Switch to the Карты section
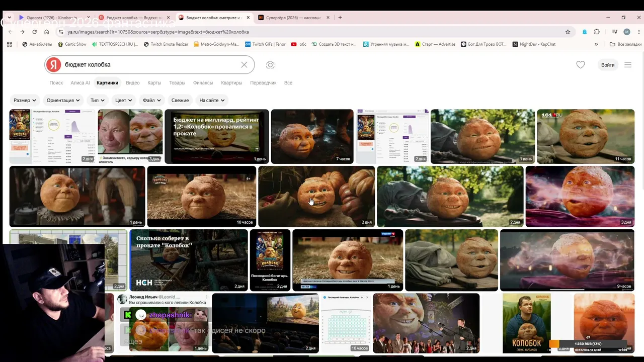 (x=154, y=83)
